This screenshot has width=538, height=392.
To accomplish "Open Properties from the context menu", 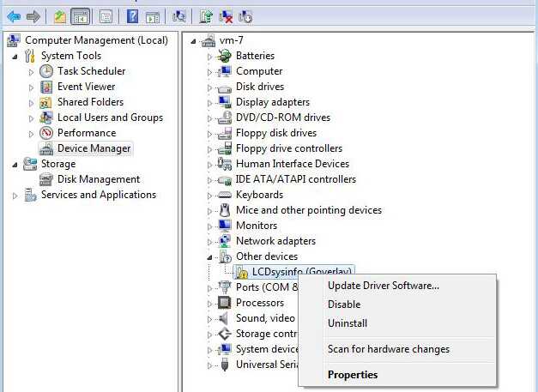I will click(x=352, y=375).
